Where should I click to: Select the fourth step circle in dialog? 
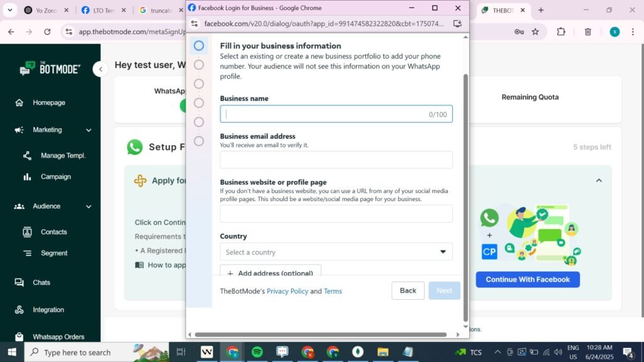click(199, 103)
